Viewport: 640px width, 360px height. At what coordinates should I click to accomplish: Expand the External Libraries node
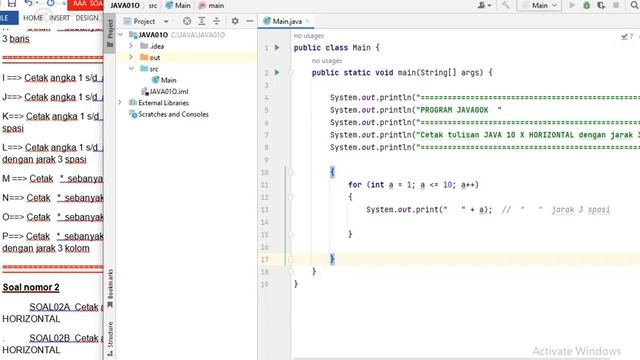pyautogui.click(x=120, y=102)
